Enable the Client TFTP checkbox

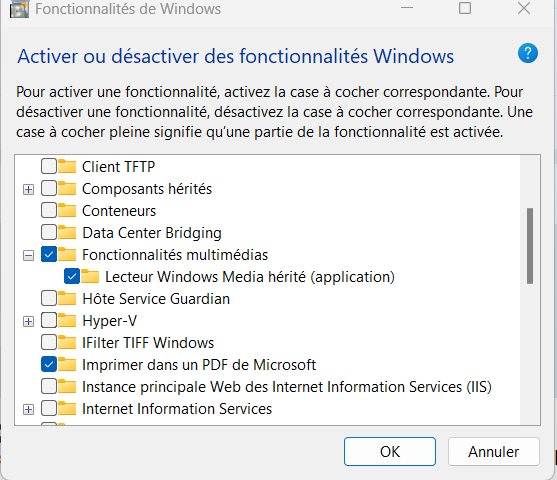tap(49, 166)
